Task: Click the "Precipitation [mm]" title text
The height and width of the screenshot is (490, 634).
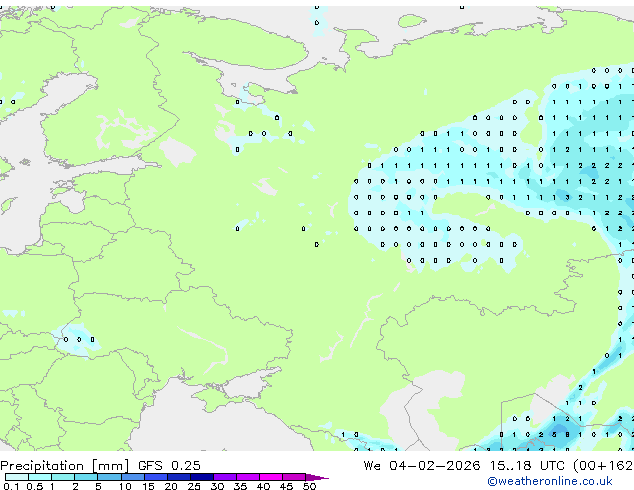Action: click(x=65, y=466)
